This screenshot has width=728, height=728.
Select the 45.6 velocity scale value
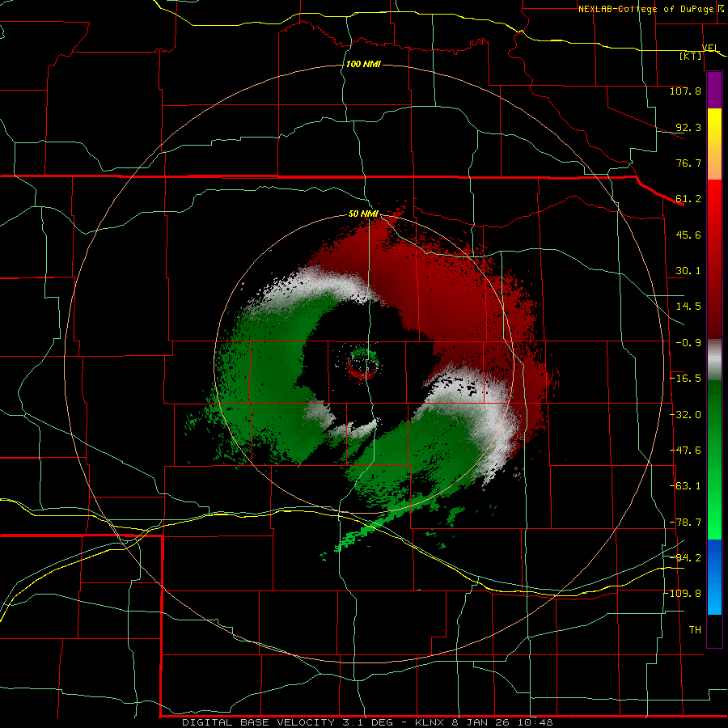point(688,235)
